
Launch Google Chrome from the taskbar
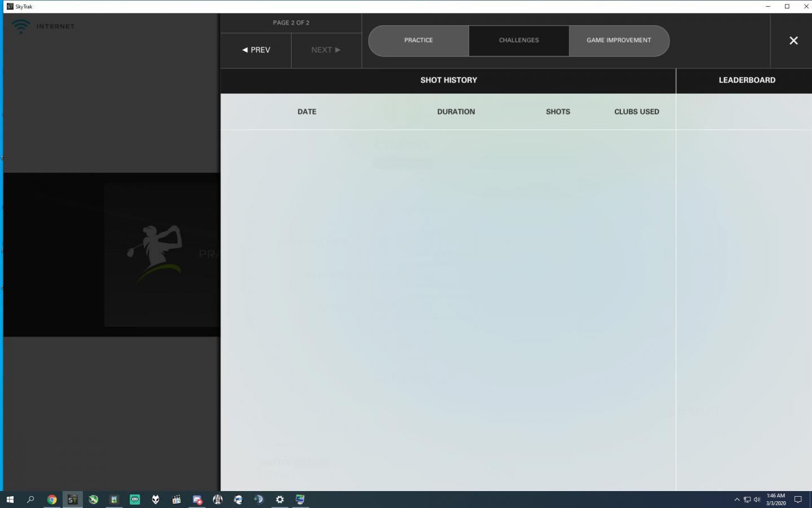[52, 500]
